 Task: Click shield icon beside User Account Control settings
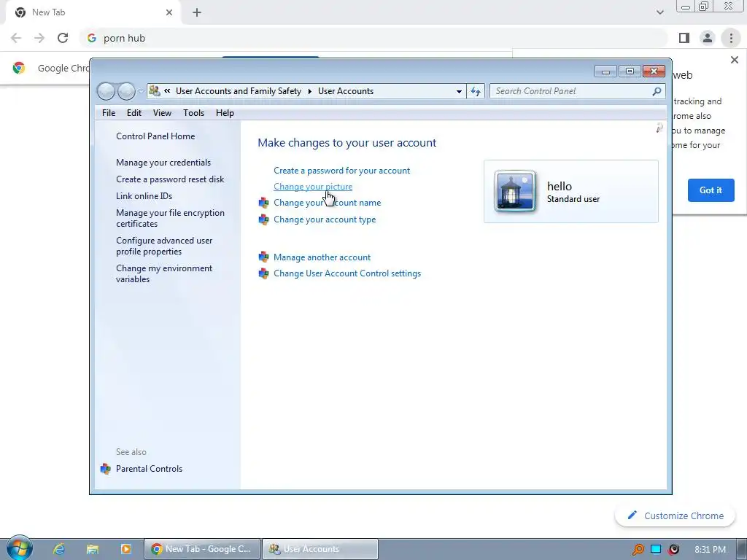263,274
